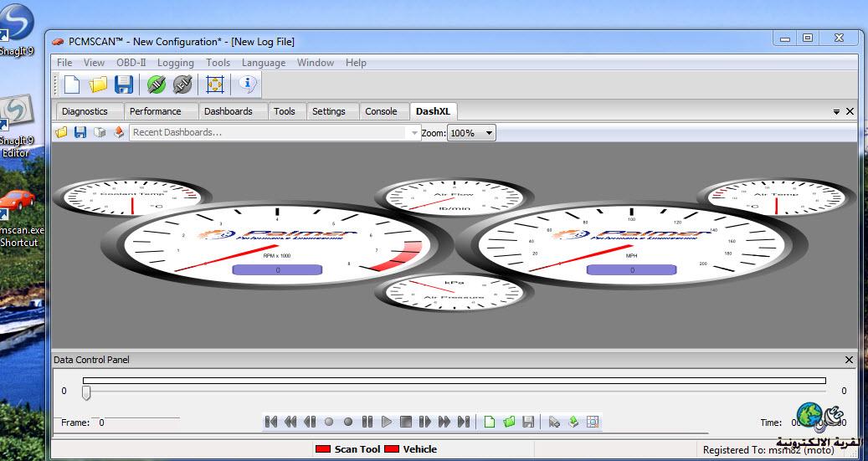Click the orange flame icon in DashXL toolbar
The image size is (868, 461).
[119, 133]
